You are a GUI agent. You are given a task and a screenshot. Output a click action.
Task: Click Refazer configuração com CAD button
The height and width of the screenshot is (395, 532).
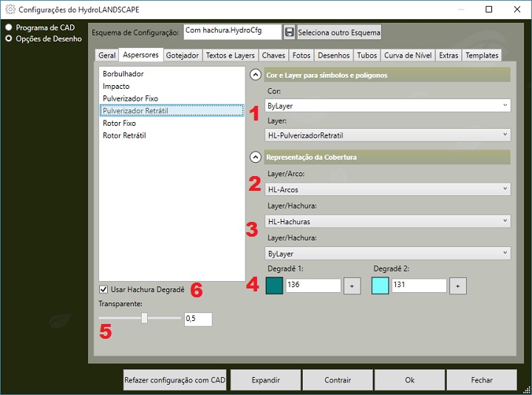coord(175,380)
